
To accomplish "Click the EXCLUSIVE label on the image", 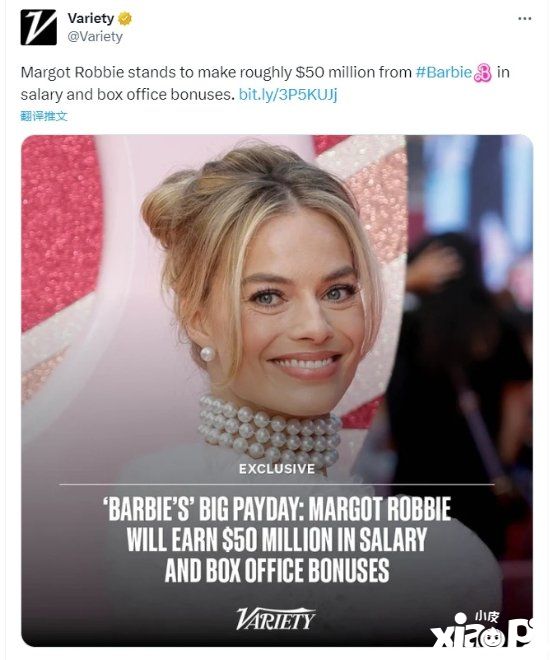I will point(277,468).
